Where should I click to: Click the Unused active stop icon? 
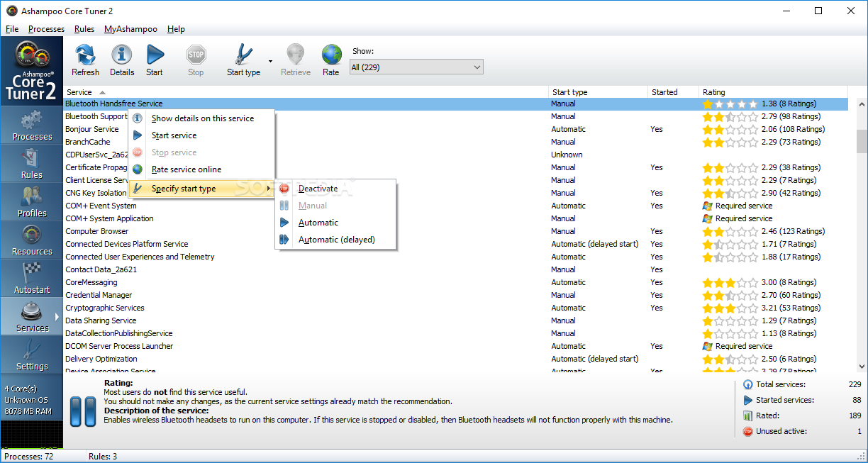tap(747, 431)
